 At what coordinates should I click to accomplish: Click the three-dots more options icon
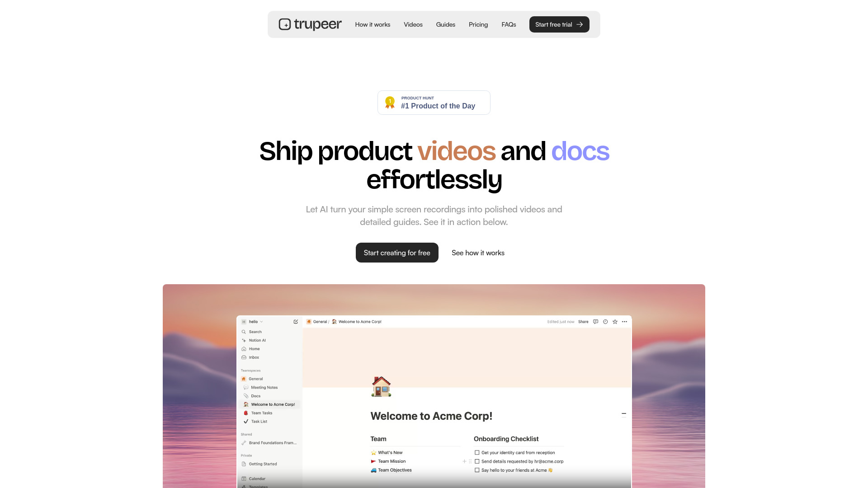pyautogui.click(x=625, y=322)
